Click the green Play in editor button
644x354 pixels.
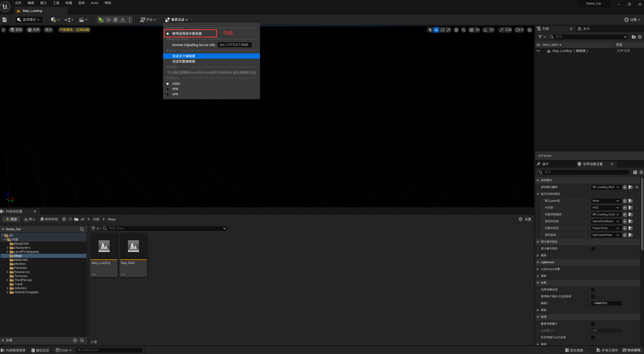[101, 20]
